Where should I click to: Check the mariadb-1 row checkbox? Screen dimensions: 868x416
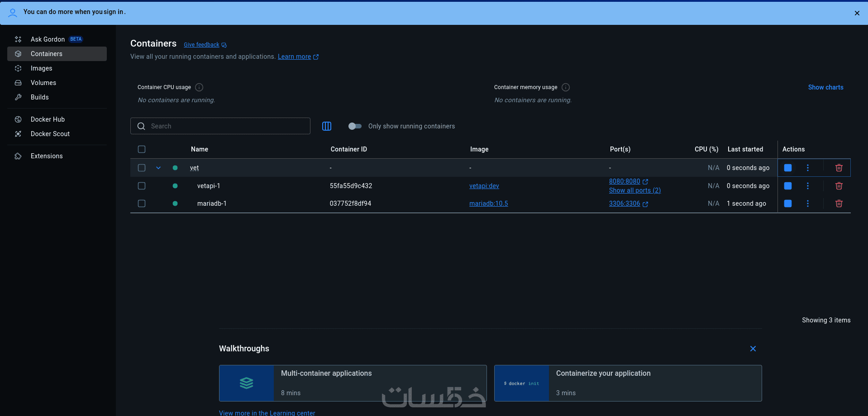pyautogui.click(x=142, y=203)
